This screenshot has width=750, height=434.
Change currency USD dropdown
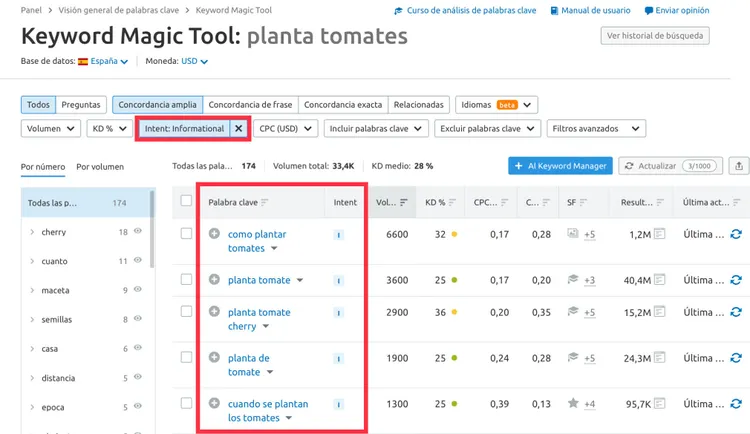pos(194,61)
